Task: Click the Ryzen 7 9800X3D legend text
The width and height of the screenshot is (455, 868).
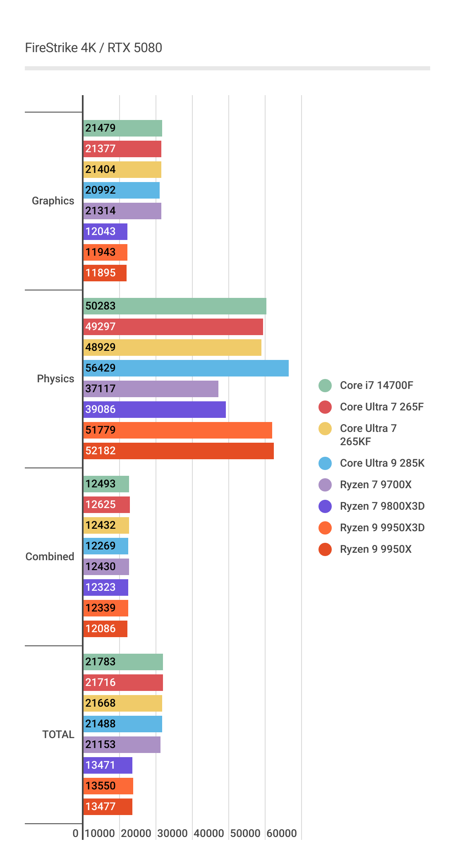Action: pos(382,506)
